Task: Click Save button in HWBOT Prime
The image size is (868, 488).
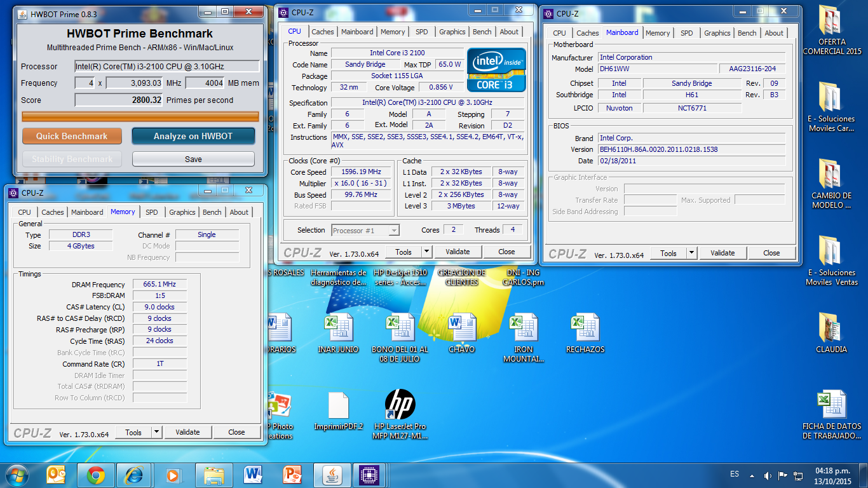Action: [x=193, y=159]
